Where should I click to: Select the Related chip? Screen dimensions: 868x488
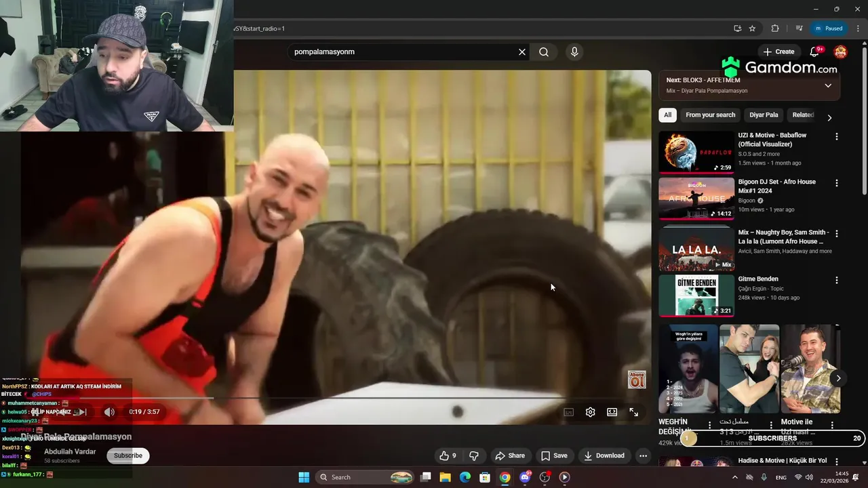pos(803,115)
